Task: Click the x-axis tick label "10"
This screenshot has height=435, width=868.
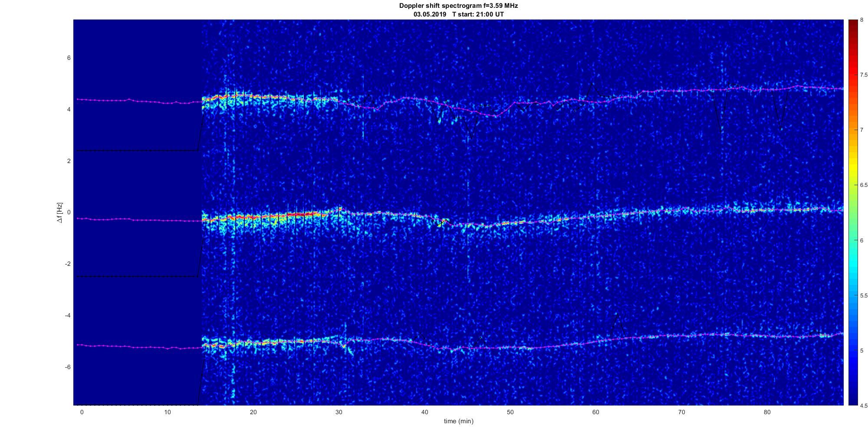Action: pyautogui.click(x=168, y=412)
